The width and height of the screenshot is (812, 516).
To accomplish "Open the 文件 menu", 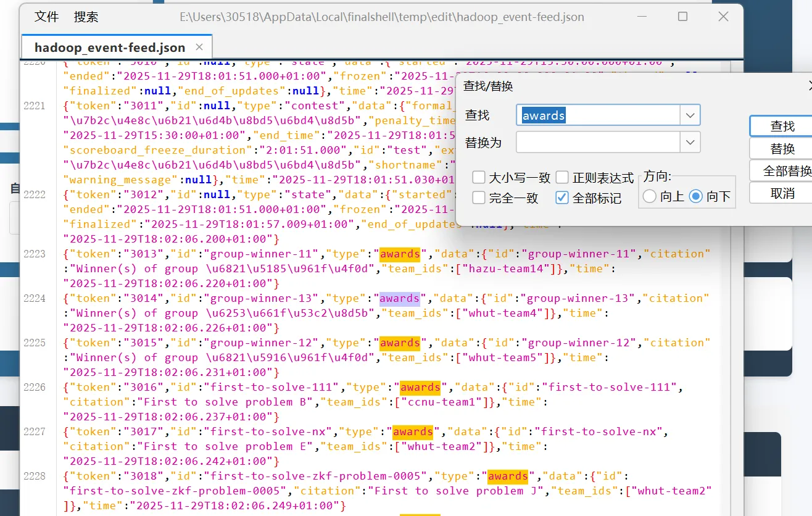I will pyautogui.click(x=46, y=17).
